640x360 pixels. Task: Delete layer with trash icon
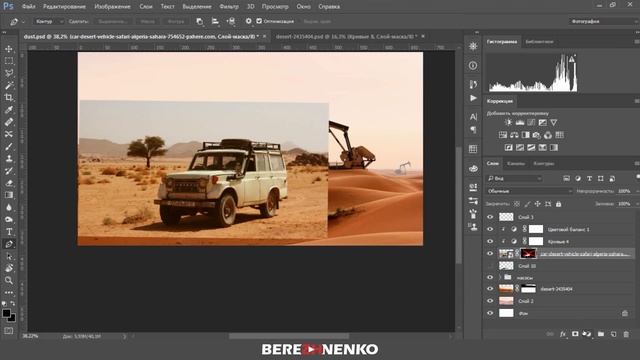626,334
